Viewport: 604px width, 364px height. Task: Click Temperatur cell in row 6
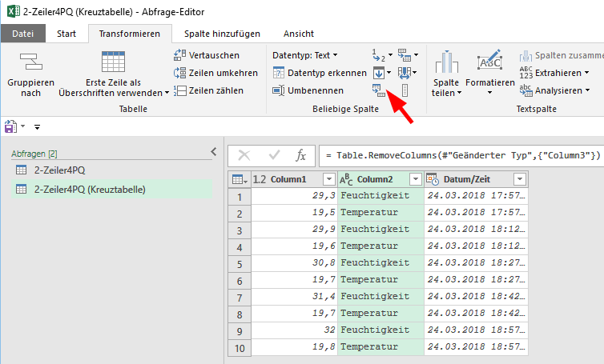point(381,280)
